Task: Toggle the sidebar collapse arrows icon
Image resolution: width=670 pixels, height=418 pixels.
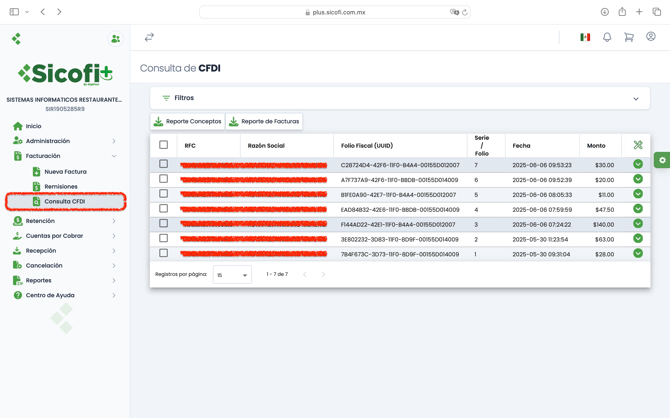Action: click(x=149, y=38)
